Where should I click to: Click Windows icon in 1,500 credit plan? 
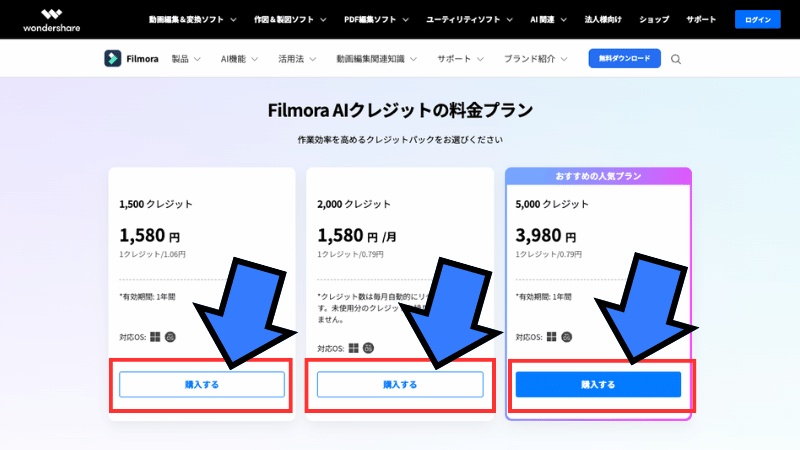click(155, 337)
